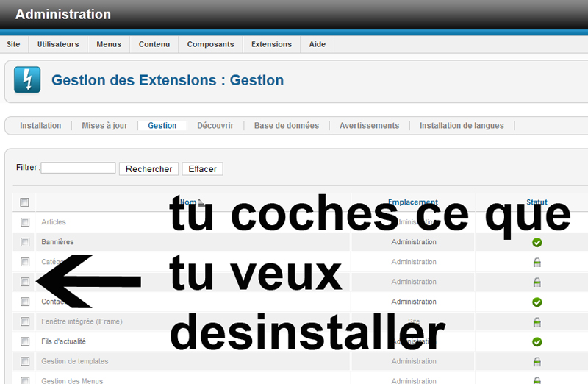588x384 pixels.
Task: Click green check status for Fils d'actualité
Action: point(537,341)
